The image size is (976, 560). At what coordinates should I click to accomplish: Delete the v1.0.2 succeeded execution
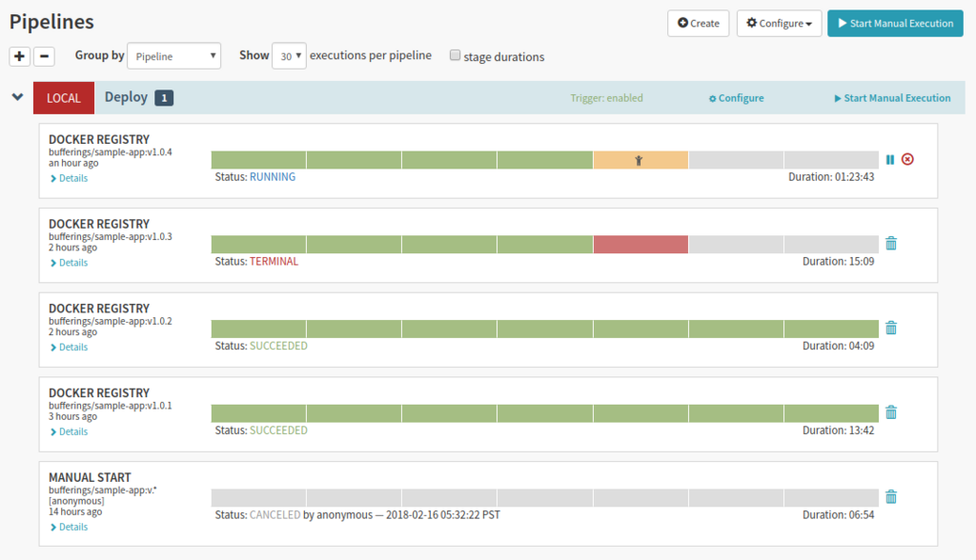891,328
